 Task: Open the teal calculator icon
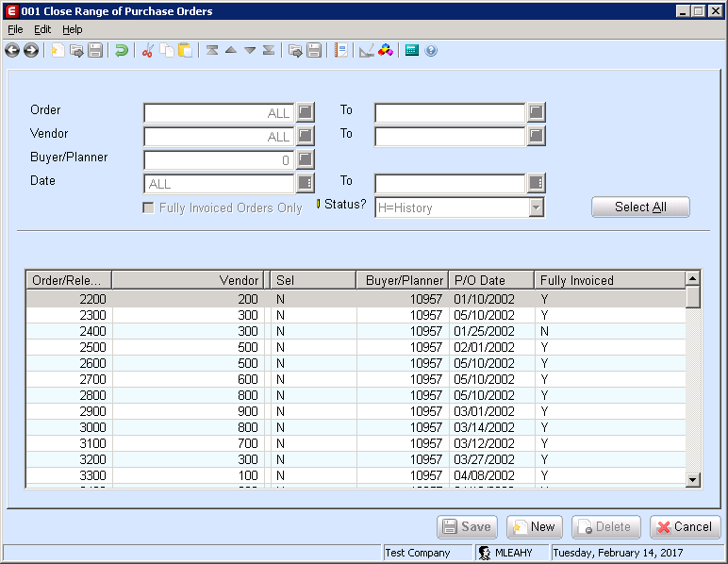[412, 50]
